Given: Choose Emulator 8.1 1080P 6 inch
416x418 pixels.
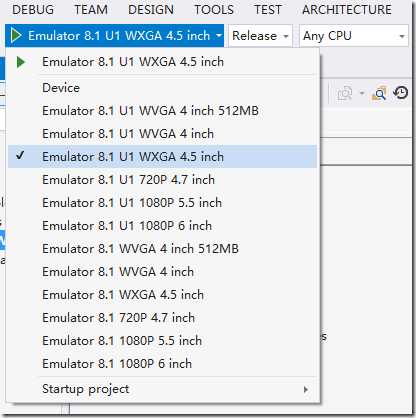Looking at the screenshot, I should pyautogui.click(x=162, y=364).
